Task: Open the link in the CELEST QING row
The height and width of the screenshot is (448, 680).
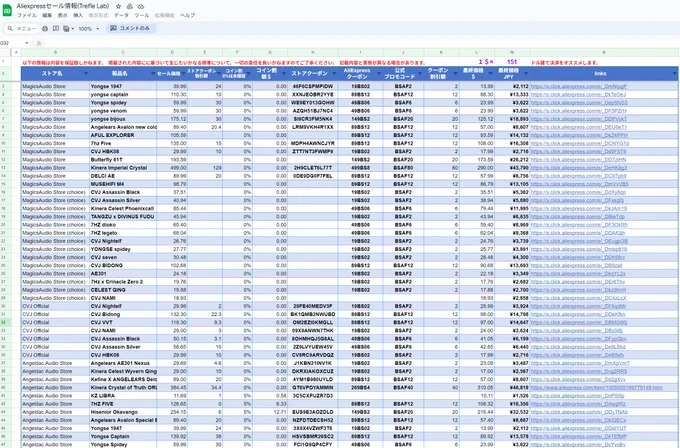Action: coord(578,290)
